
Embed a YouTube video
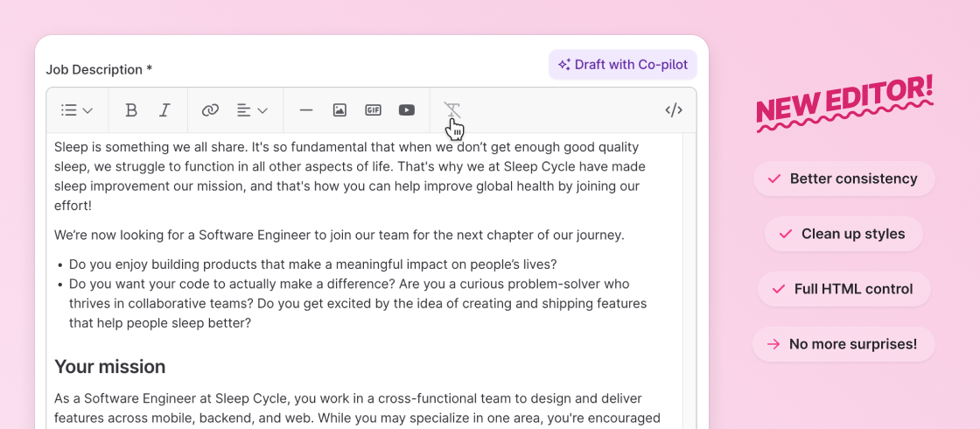point(407,110)
